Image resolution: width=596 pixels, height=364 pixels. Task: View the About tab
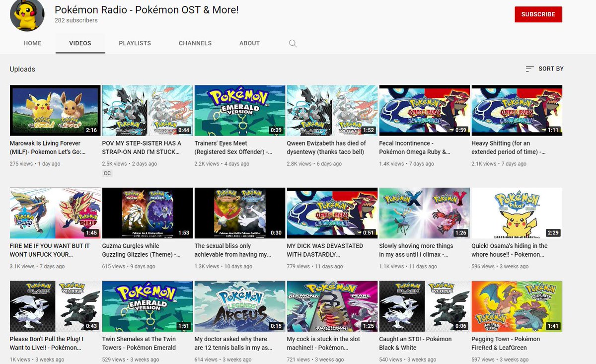[249, 43]
